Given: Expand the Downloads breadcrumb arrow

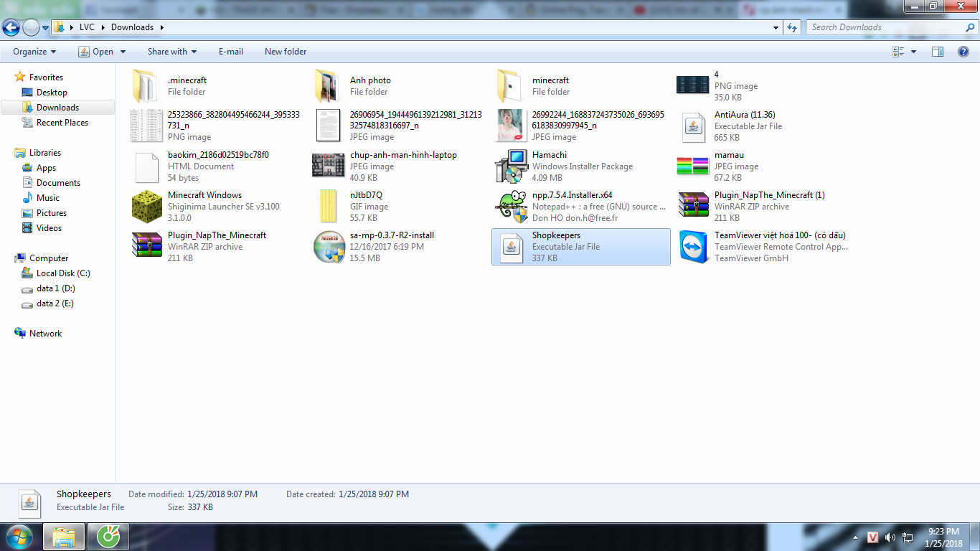Looking at the screenshot, I should tap(161, 27).
